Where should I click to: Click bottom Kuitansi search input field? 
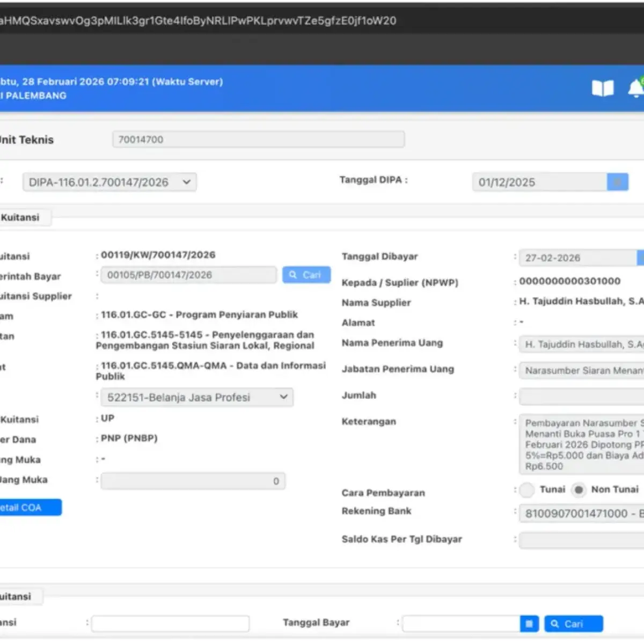click(170, 624)
